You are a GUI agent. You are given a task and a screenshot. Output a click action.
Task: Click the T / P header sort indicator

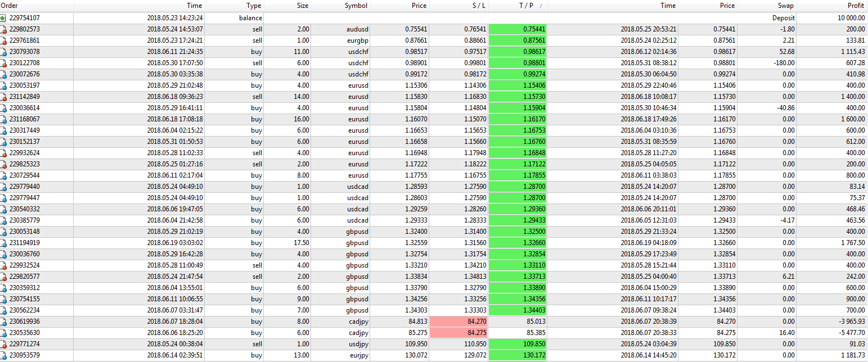point(541,6)
